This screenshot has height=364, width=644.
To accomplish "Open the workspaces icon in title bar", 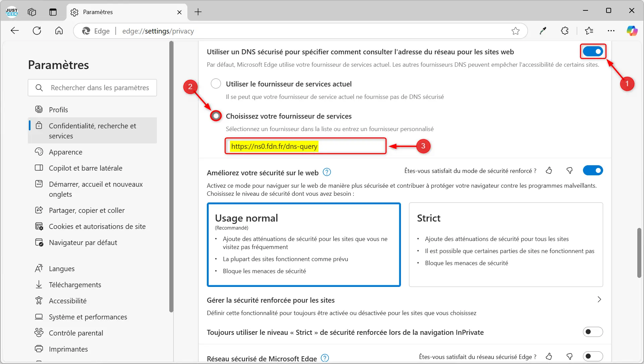I will [x=32, y=12].
